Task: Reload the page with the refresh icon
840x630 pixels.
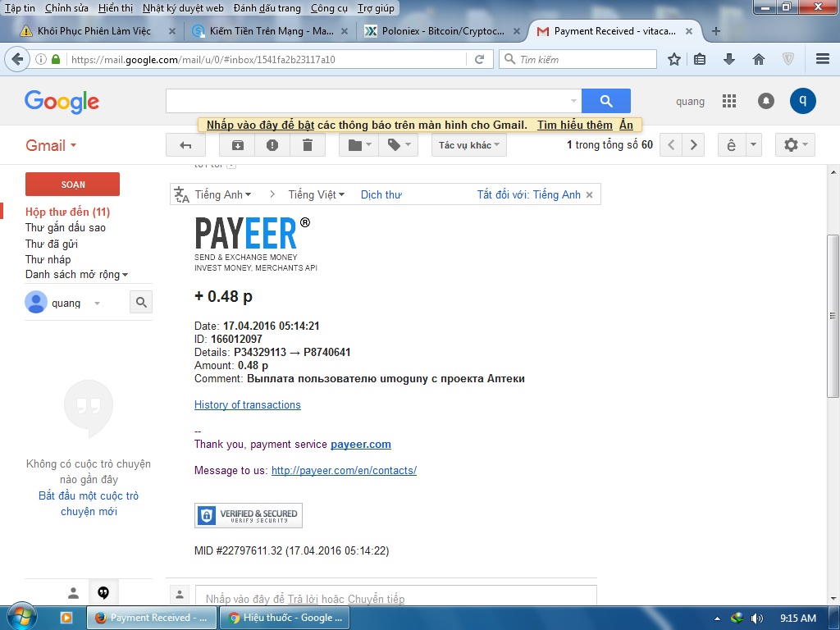Action: 479,59
